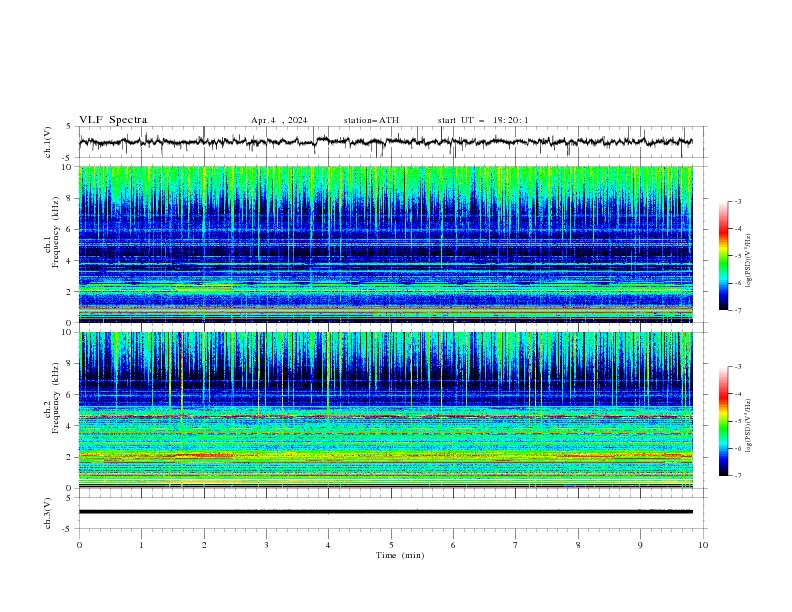Click the time axis tick label '8'
The width and height of the screenshot is (792, 612).
point(578,545)
